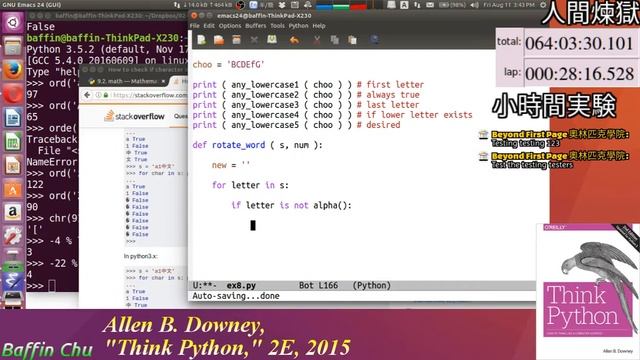Click the '# always true' comment in Emacs
640x360 pixels.
click(388, 95)
